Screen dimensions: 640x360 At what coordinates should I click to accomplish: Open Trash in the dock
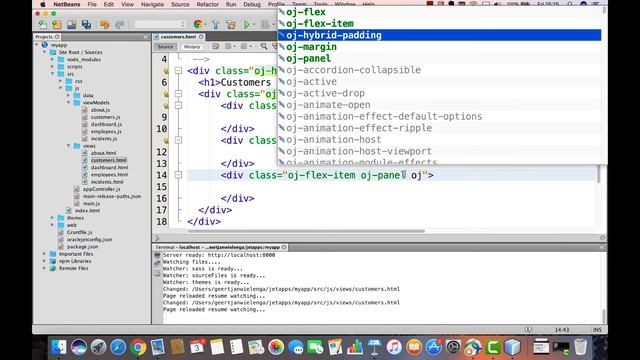[580, 347]
